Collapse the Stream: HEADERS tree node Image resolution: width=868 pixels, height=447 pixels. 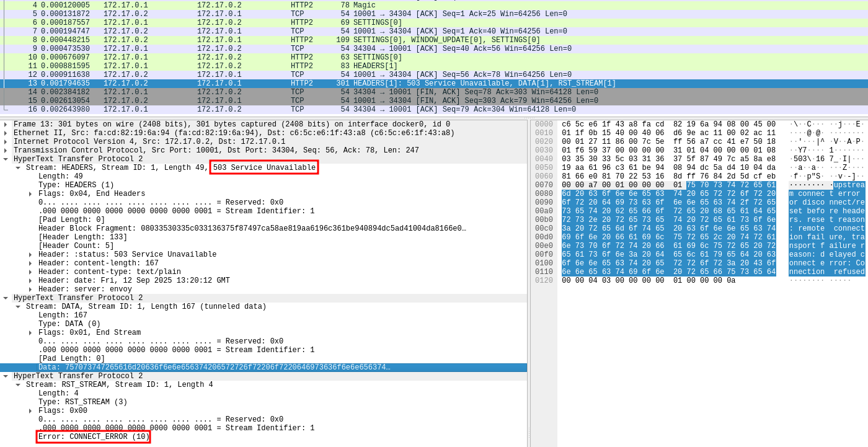point(18,168)
